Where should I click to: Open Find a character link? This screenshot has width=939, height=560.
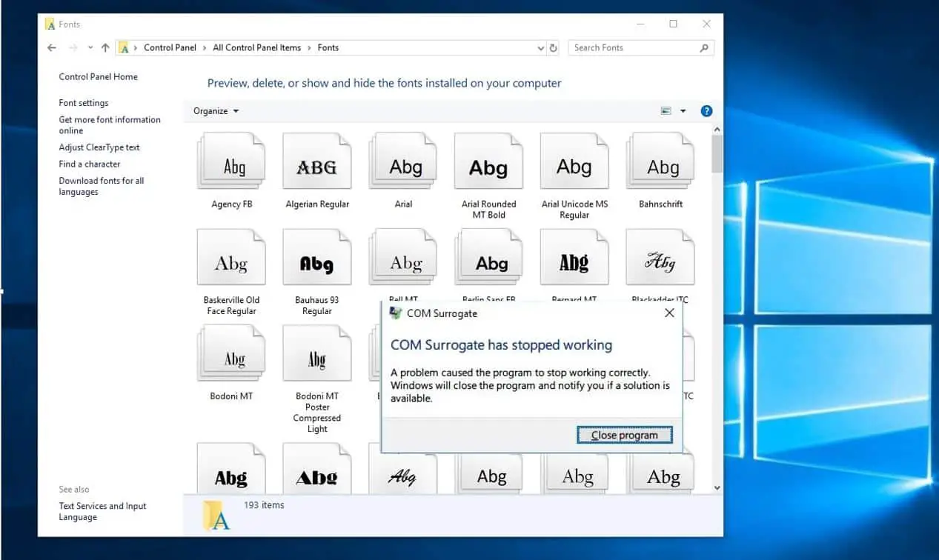click(90, 164)
